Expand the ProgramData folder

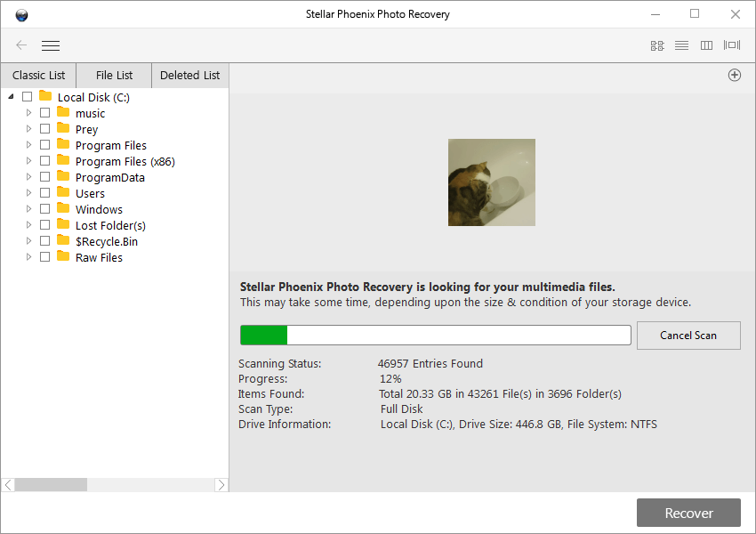[28, 176]
